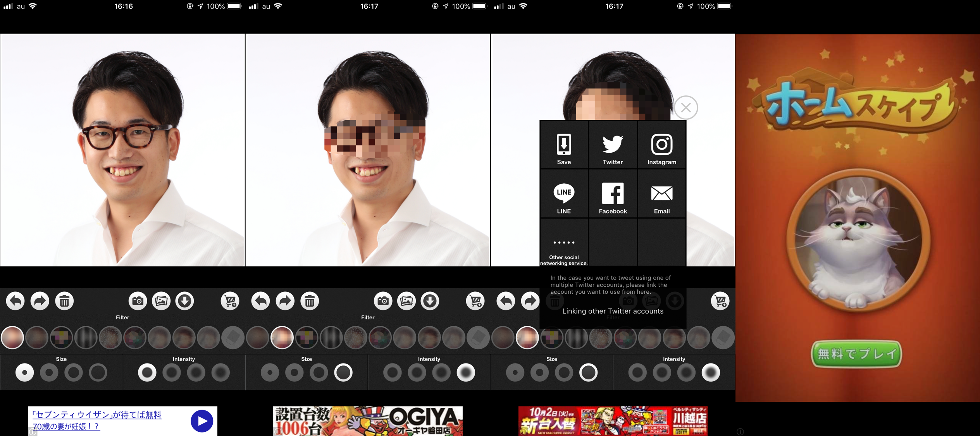Click Linking other Twitter accounts

coord(613,311)
